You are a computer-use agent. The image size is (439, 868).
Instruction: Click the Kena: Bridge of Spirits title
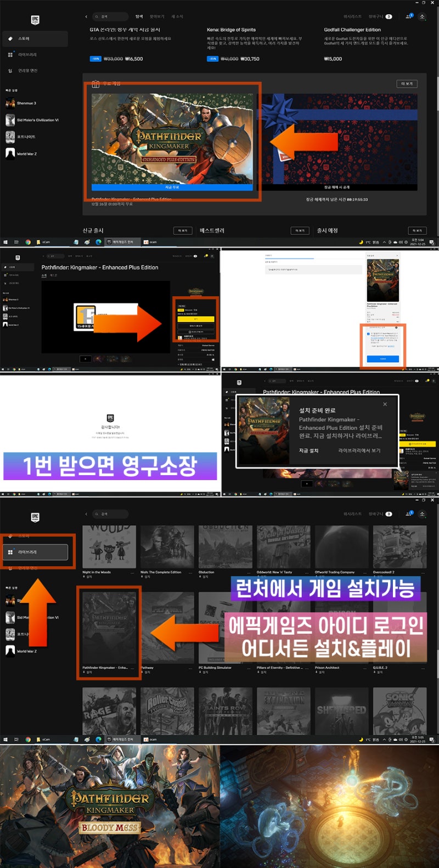coord(231,30)
